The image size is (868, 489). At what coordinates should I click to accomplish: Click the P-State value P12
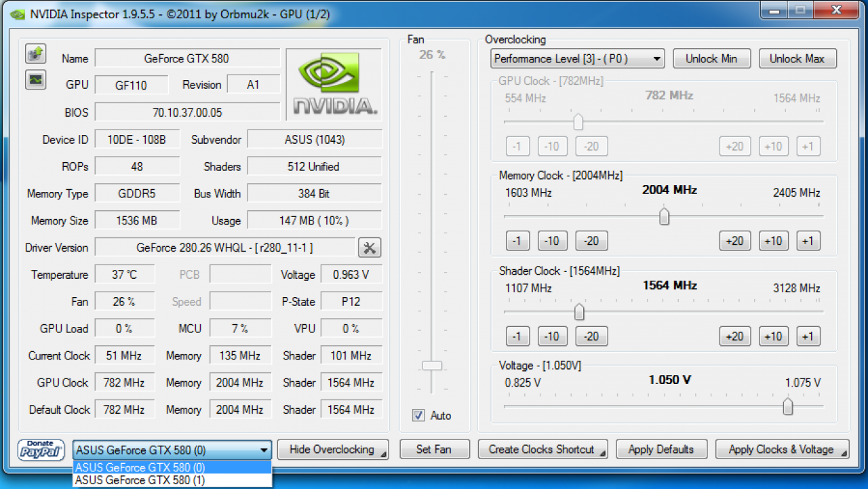pos(351,301)
